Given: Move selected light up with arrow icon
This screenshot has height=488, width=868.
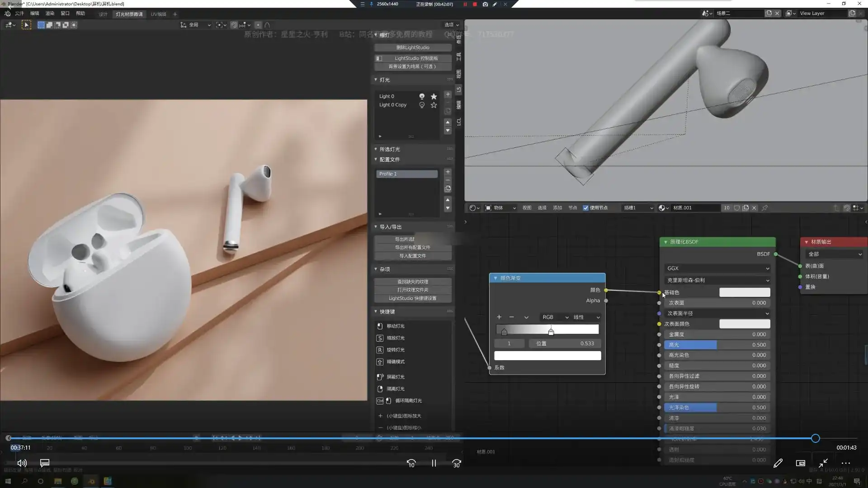Looking at the screenshot, I should (448, 122).
